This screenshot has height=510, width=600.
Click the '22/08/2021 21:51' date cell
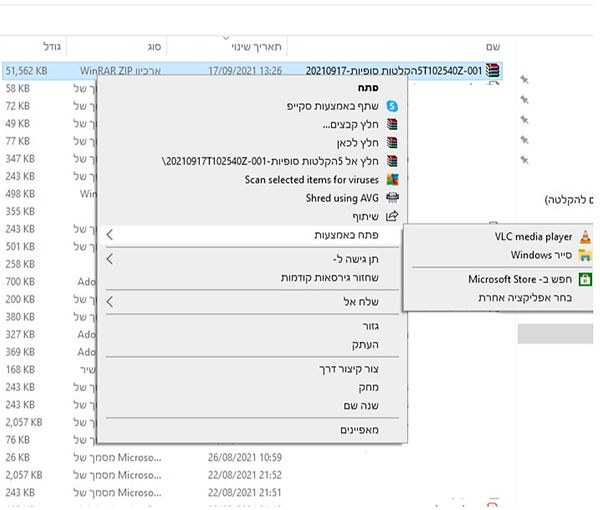pos(245,493)
